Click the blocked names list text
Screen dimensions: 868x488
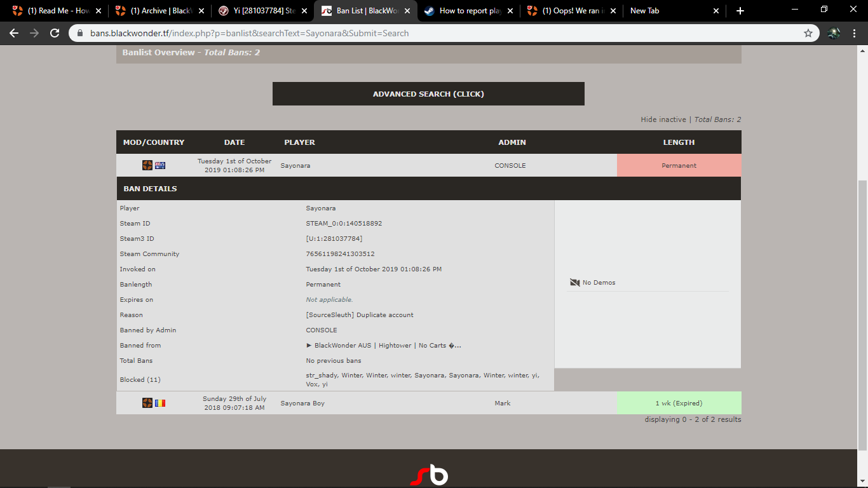click(423, 379)
